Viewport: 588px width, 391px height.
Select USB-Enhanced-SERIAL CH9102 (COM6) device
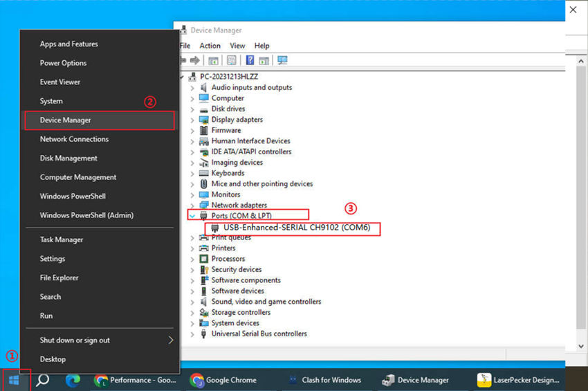click(297, 228)
